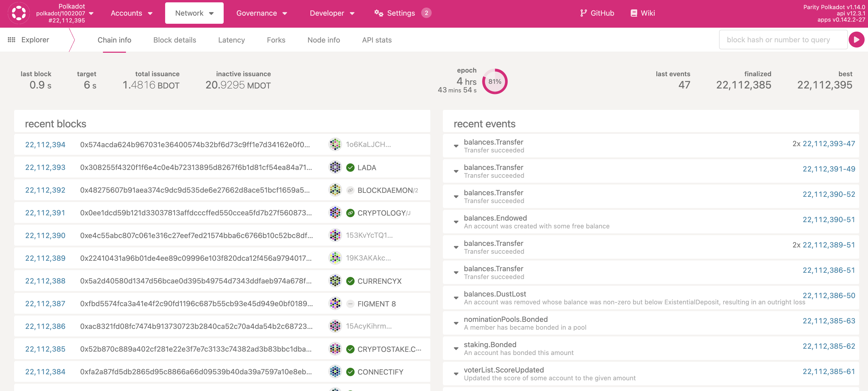This screenshot has width=868, height=391.
Task: Click the hash starting 0x5a2d40580d13
Action: (x=196, y=281)
